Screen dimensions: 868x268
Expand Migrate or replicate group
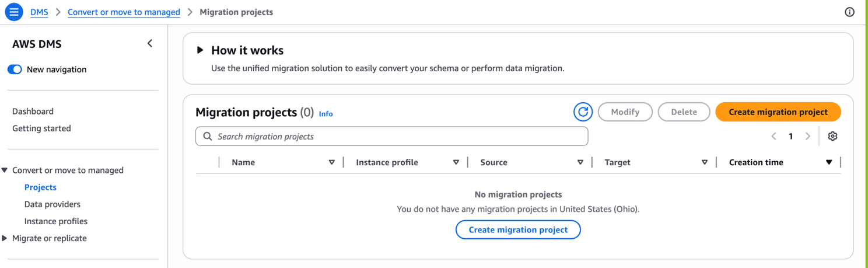point(5,238)
